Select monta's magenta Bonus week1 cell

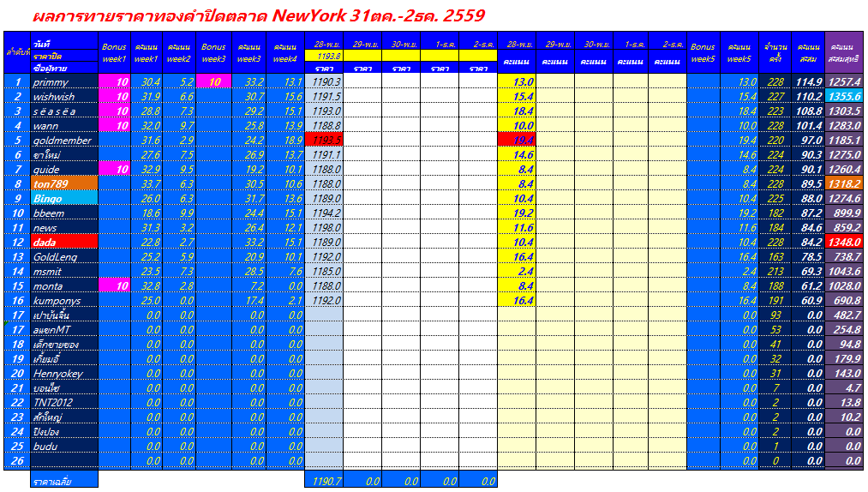click(x=114, y=286)
